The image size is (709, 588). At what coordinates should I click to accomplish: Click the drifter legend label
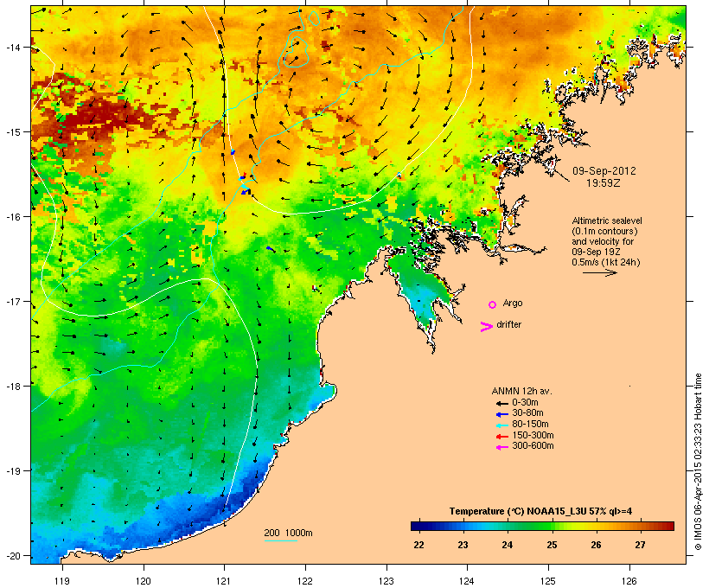(x=508, y=324)
